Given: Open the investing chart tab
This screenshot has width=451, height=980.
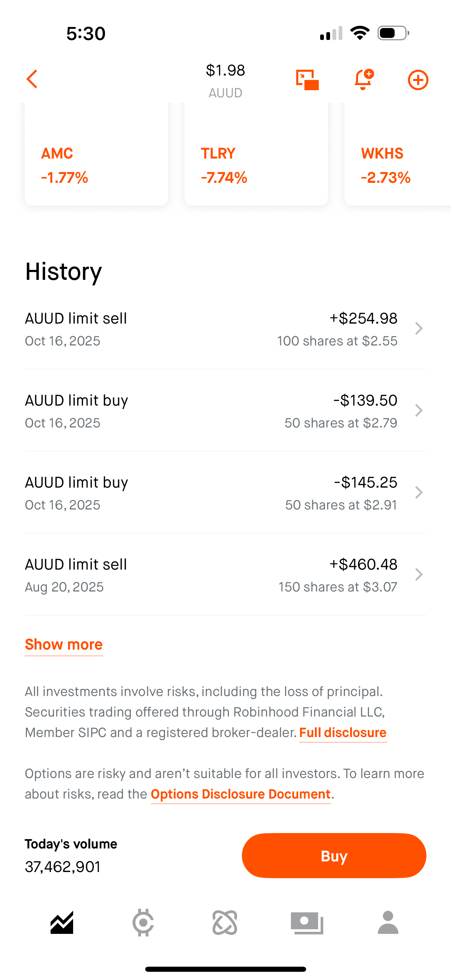Looking at the screenshot, I should pyautogui.click(x=62, y=923).
